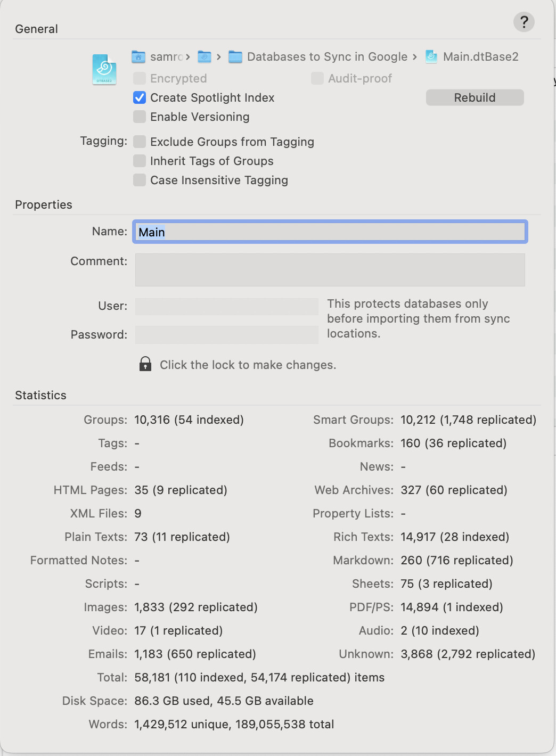Screen dimensions: 556x756
Task: Click the User input field
Action: pos(227,306)
